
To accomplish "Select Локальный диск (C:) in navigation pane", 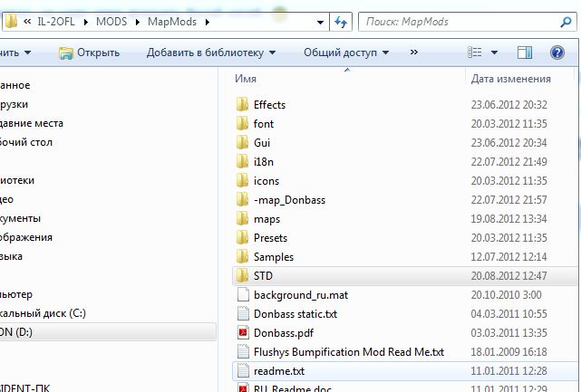I will 43,313.
